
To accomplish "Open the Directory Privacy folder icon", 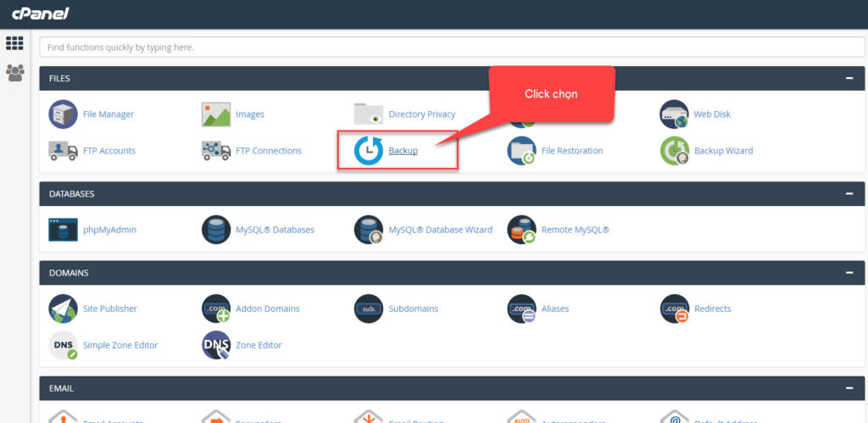I will coord(369,114).
